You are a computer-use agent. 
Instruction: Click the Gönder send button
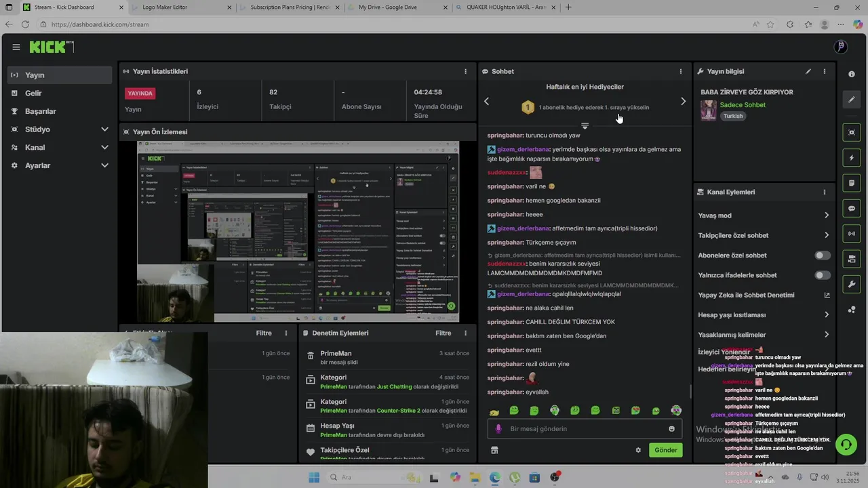[x=665, y=450]
